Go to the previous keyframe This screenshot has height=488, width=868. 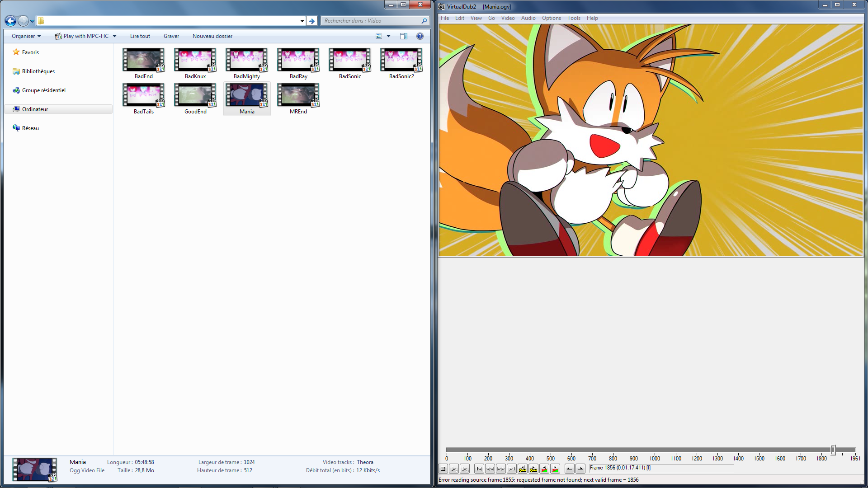[x=523, y=469]
